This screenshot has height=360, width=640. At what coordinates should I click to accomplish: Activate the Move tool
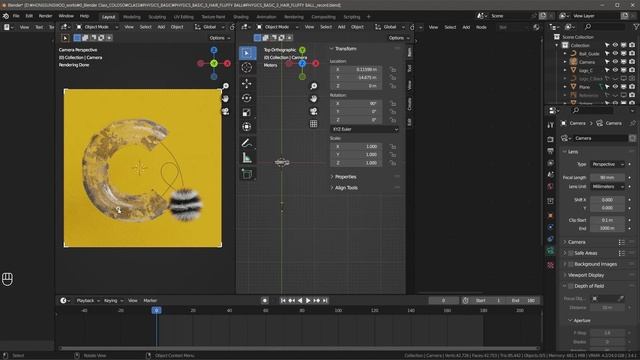[x=247, y=84]
